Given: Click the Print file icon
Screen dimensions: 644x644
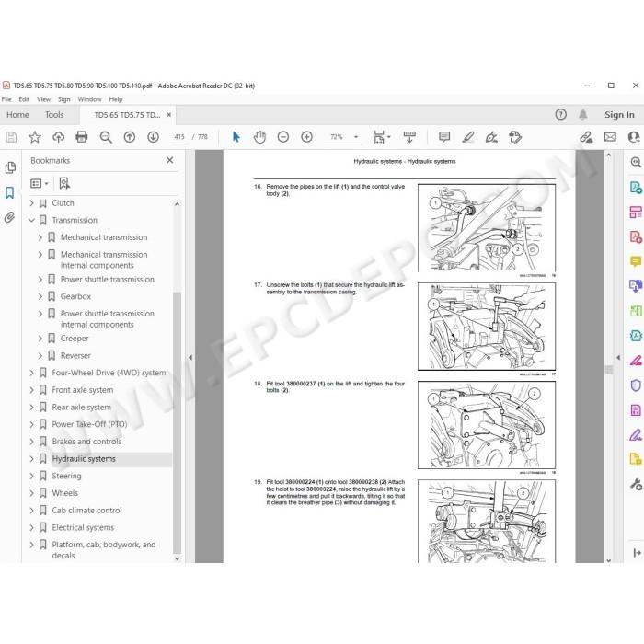Looking at the screenshot, I should pyautogui.click(x=82, y=137).
